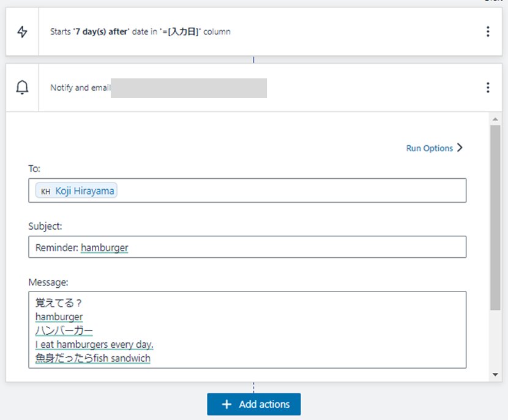Click the scrollbar down arrow
The height and width of the screenshot is (420, 508).
[495, 374]
